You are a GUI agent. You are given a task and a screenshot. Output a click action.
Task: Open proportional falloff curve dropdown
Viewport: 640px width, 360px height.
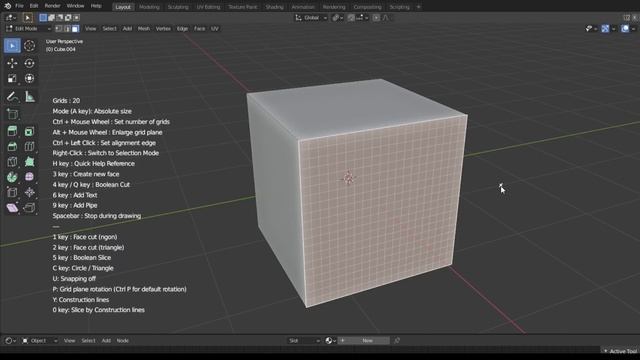(386, 18)
